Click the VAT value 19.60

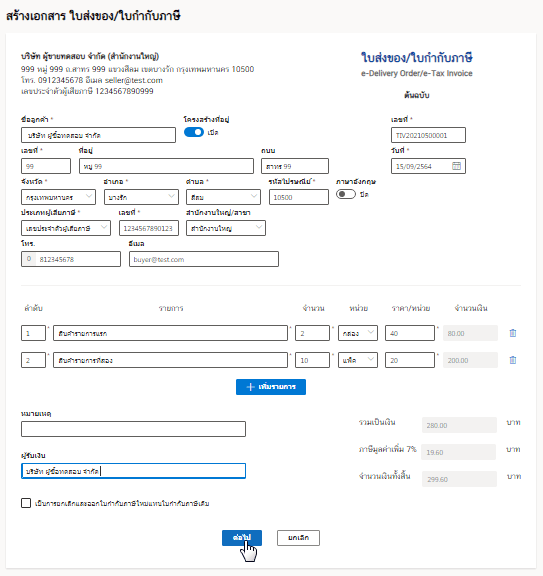(x=459, y=452)
